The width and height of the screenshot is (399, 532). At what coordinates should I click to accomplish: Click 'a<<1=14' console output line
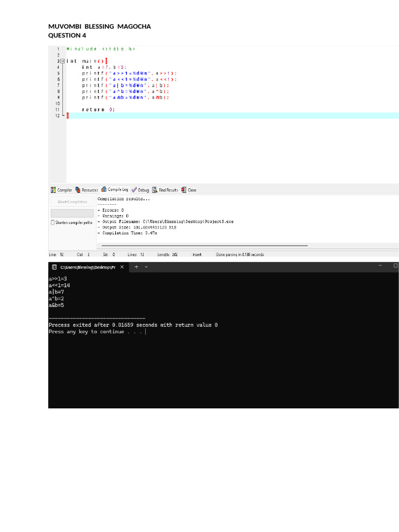pyautogui.click(x=59, y=285)
